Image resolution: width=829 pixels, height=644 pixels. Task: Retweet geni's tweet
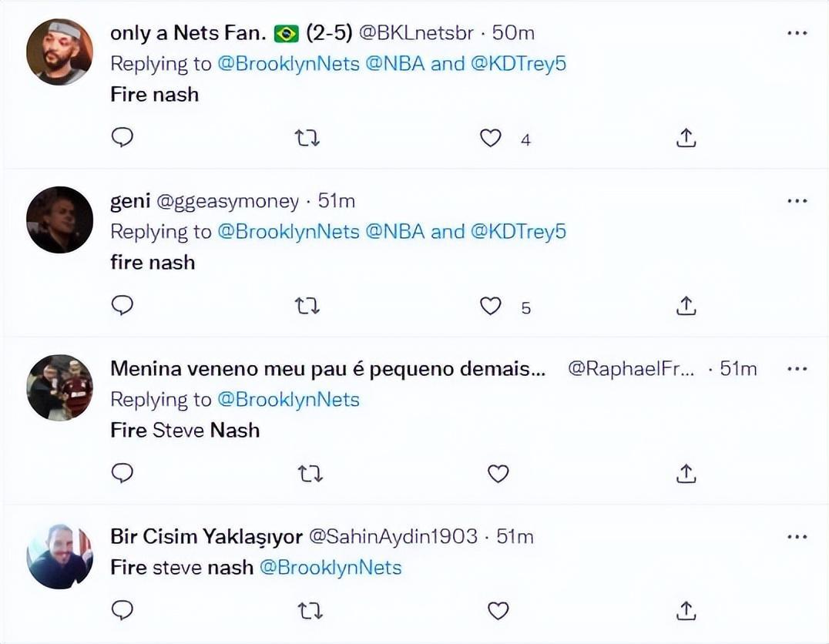[x=308, y=306]
